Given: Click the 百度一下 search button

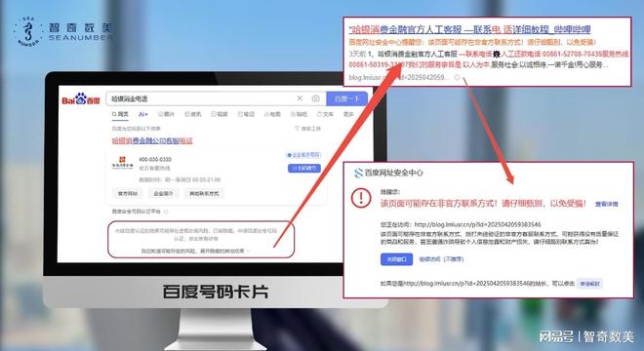Looking at the screenshot, I should click(x=346, y=98).
